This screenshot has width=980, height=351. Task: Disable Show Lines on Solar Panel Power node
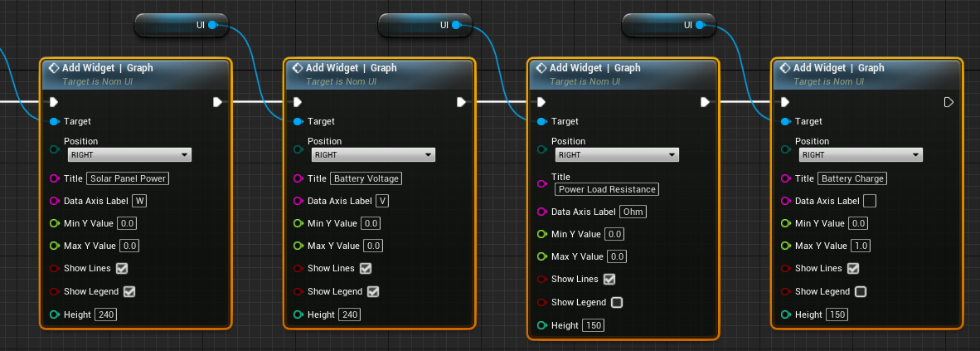coord(122,268)
